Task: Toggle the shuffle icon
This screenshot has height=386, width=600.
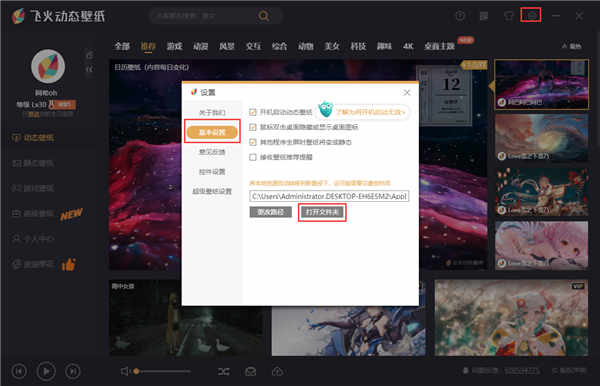Action: 224,371
